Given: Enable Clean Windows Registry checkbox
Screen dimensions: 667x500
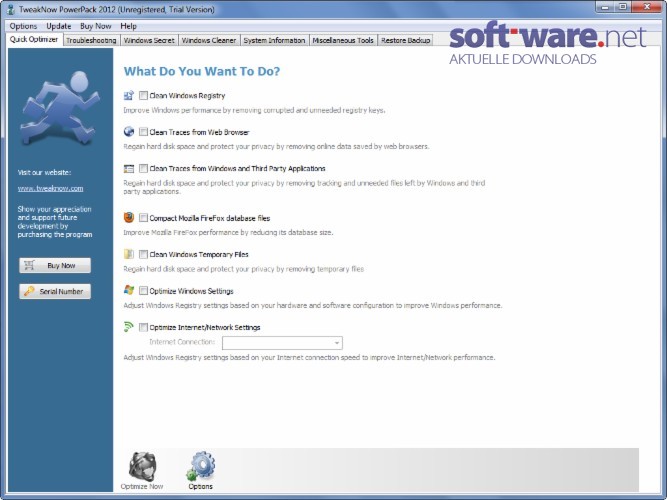Looking at the screenshot, I should (x=144, y=95).
